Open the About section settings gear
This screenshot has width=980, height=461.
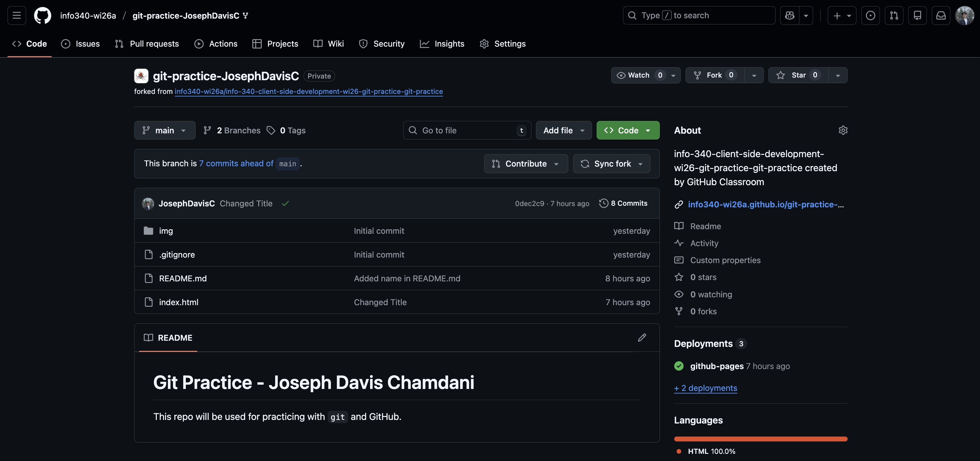click(843, 130)
